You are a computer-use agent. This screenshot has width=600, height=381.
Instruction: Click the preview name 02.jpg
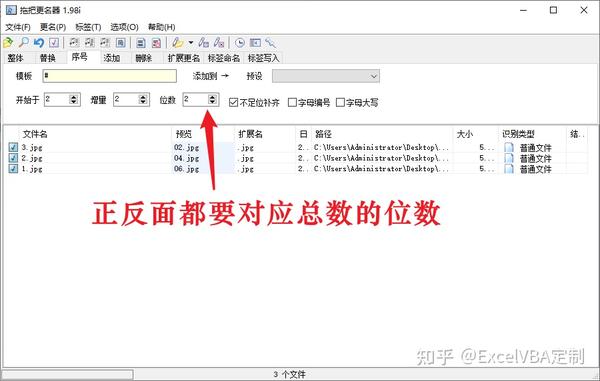click(187, 147)
